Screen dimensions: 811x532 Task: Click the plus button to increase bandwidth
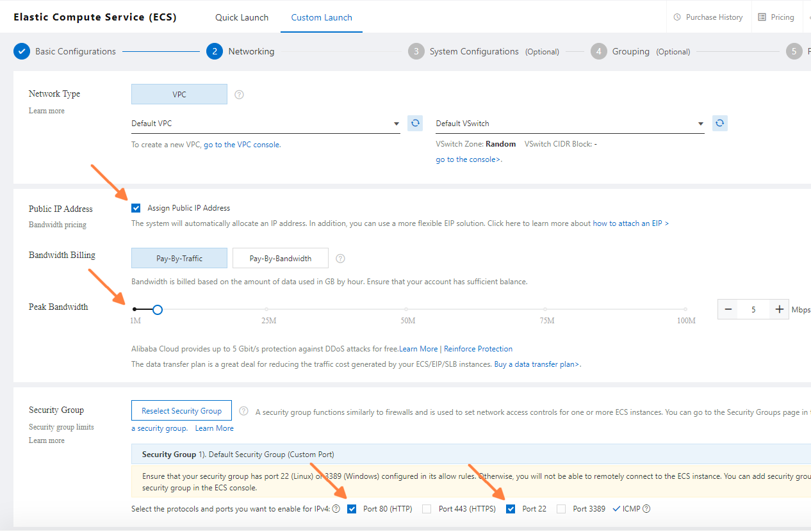coord(779,310)
